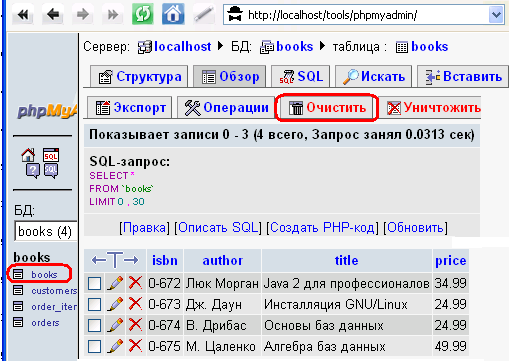509x361 pixels.
Task: Check the checkbox for row 0-673
Action: (95, 304)
